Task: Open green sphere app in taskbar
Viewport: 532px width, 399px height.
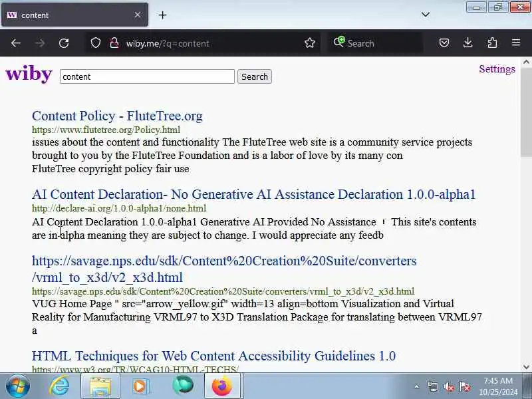Action: (183, 386)
